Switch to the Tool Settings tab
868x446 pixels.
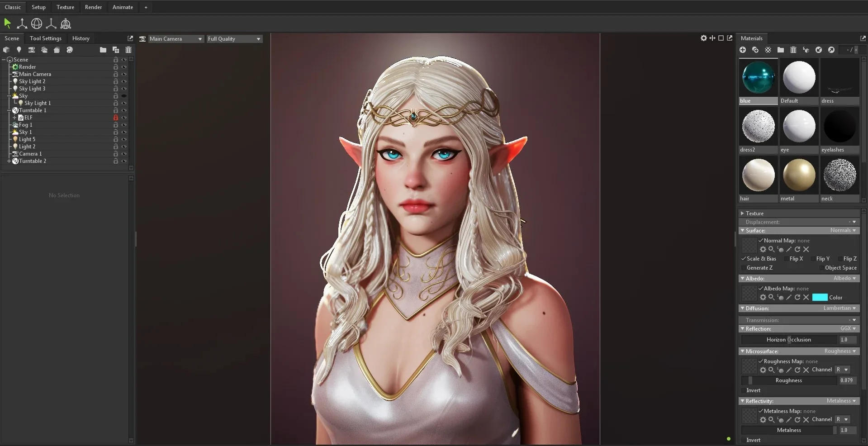tap(46, 38)
